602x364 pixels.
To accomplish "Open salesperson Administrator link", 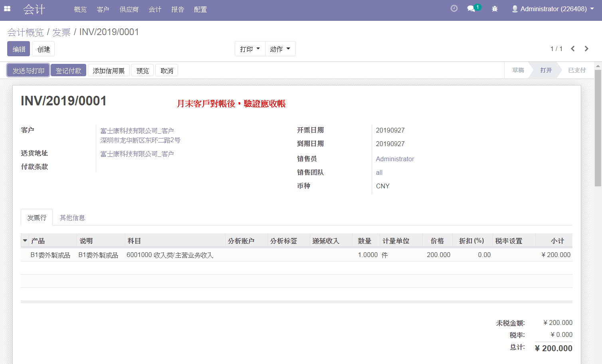I will [395, 159].
